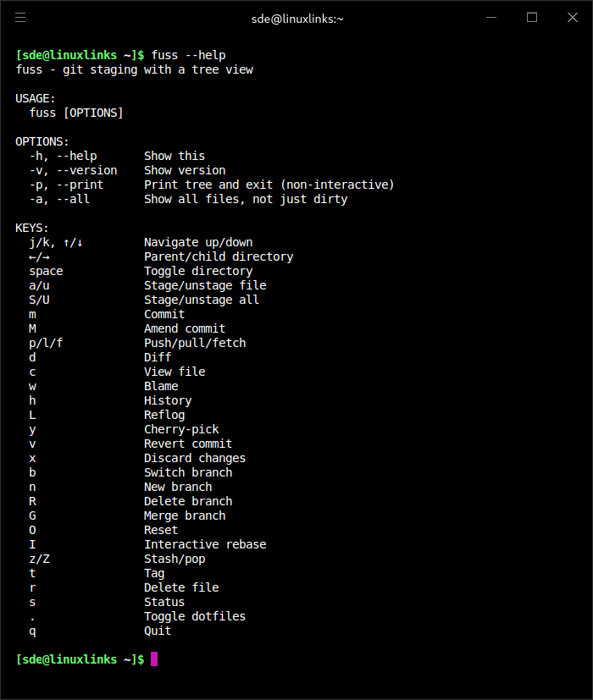
Task: Click the 'Cherry-pick' description text
Action: [181, 429]
